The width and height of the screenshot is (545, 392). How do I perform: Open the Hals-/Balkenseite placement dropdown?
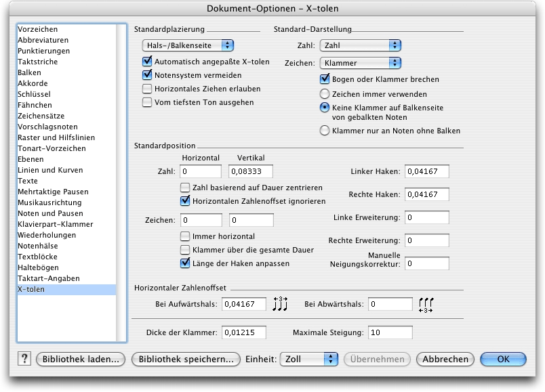tap(188, 45)
